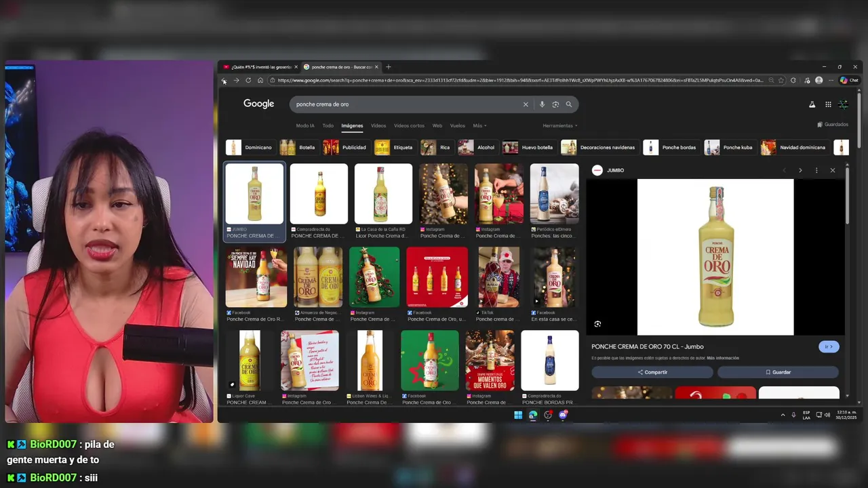Click the Guardar button in preview

778,372
